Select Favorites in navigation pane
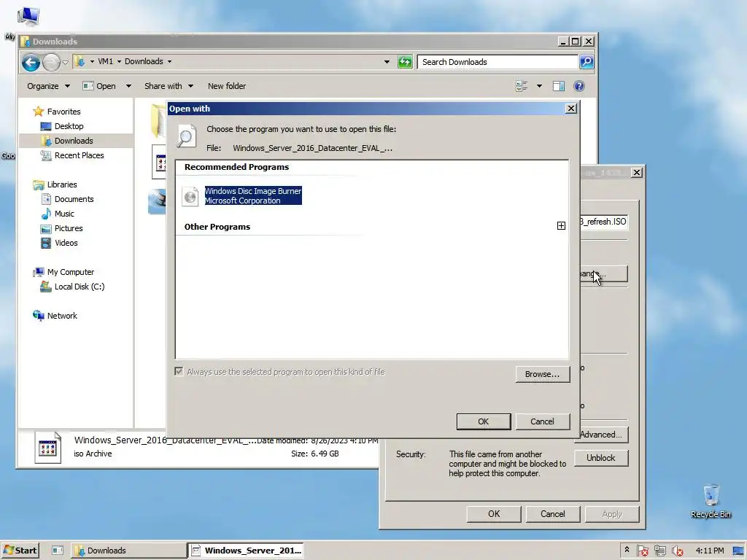 click(x=63, y=112)
